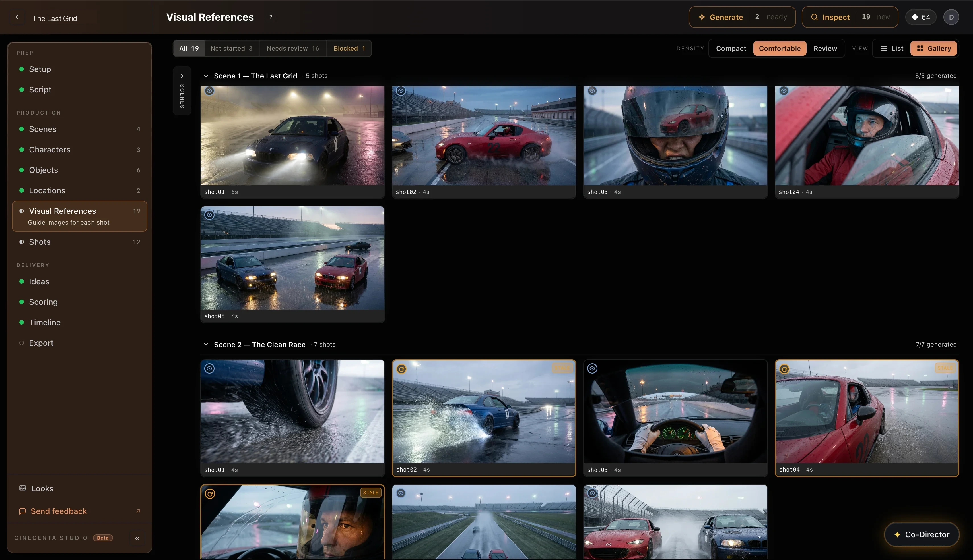Open the red Miata thumbnail, Scene 1 shot02

click(484, 136)
